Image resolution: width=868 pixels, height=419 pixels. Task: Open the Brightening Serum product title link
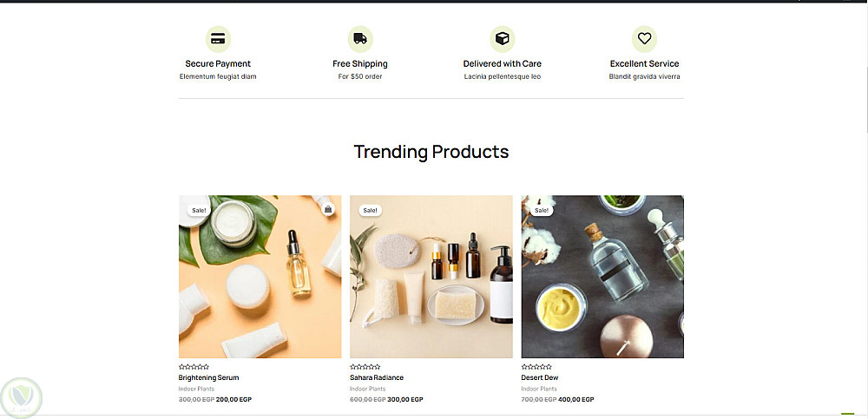click(x=208, y=377)
